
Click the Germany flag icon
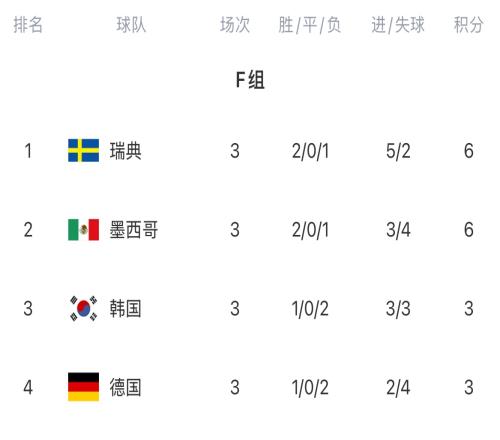83,387
